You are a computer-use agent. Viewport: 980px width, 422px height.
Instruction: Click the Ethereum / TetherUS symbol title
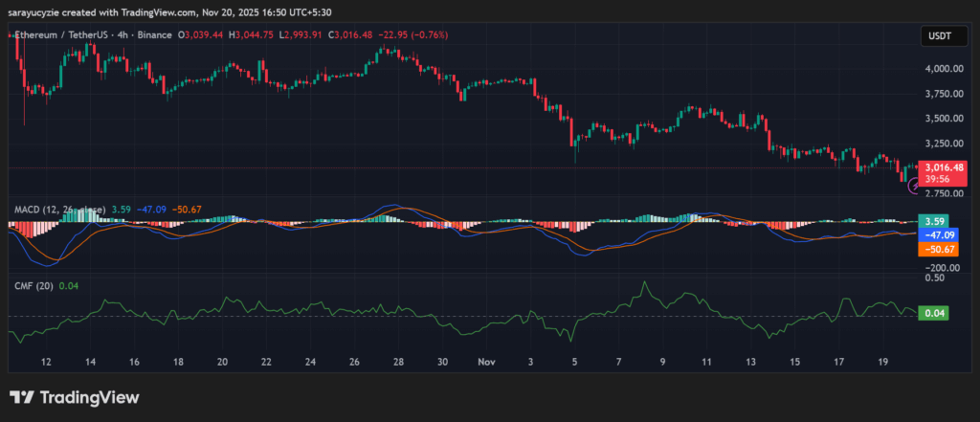pos(59,34)
